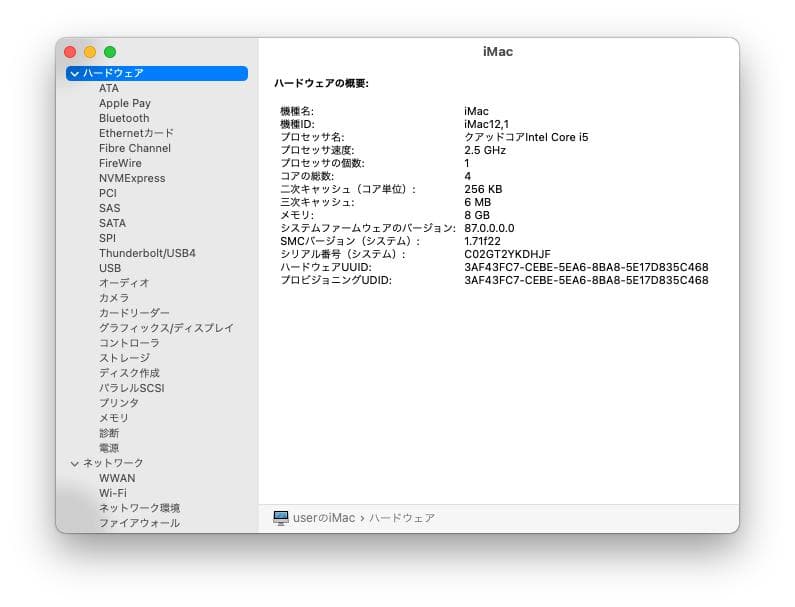The width and height of the screenshot is (795, 607).
Task: Open ネットワーク環境 entry
Action: pyautogui.click(x=139, y=508)
